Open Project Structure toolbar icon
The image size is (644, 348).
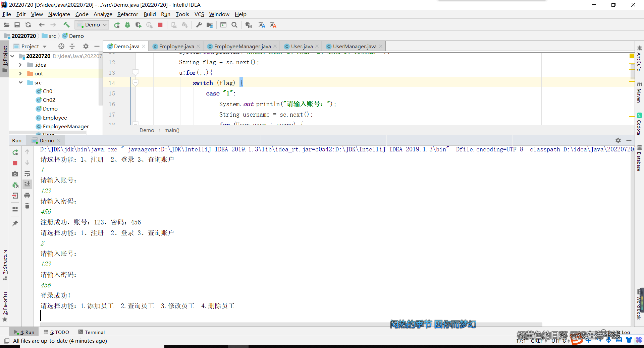(x=210, y=25)
